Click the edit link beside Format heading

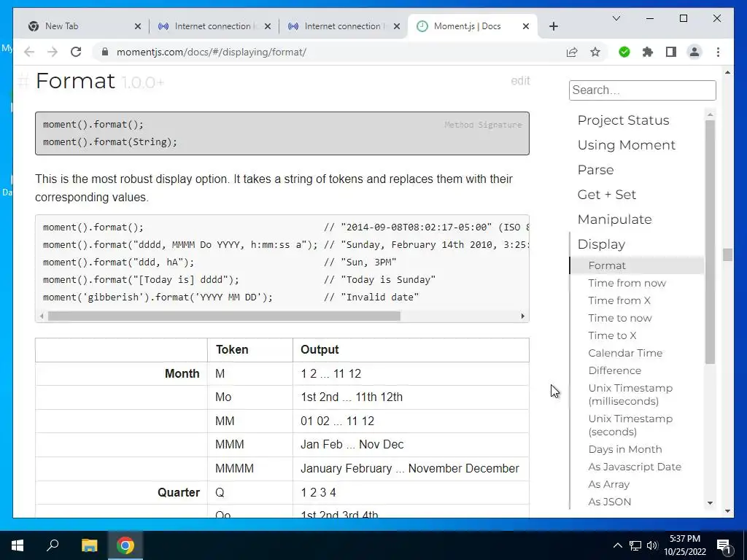coord(520,80)
